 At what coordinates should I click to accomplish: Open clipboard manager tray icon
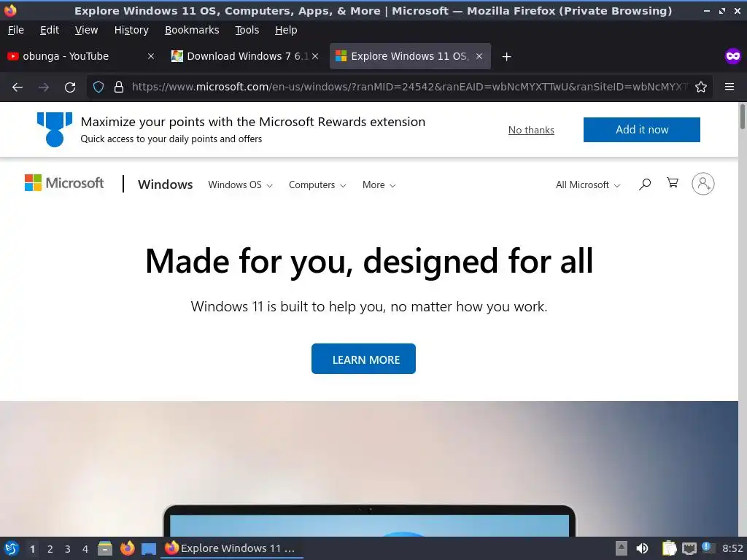coord(669,548)
